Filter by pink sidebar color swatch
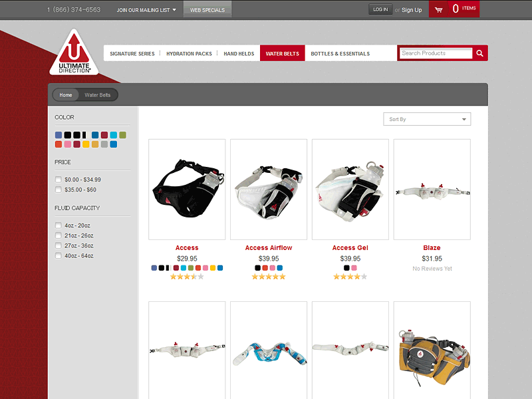Image resolution: width=532 pixels, height=399 pixels. [x=68, y=144]
